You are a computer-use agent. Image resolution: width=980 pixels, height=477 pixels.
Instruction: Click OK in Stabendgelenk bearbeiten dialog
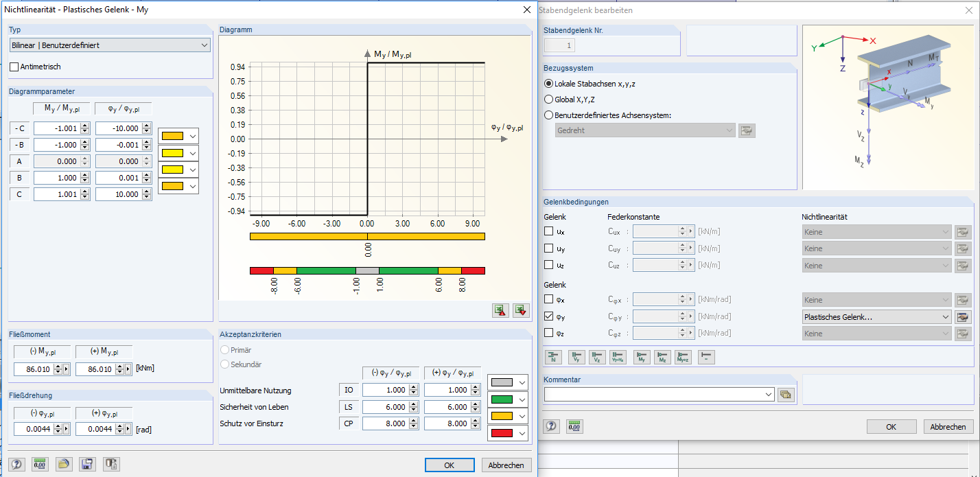pos(891,426)
